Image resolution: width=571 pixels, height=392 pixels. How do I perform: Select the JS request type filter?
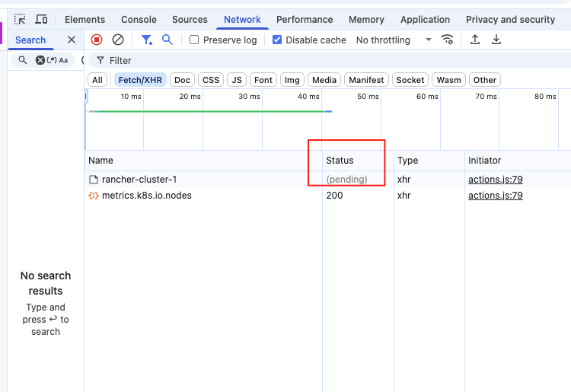click(x=237, y=80)
